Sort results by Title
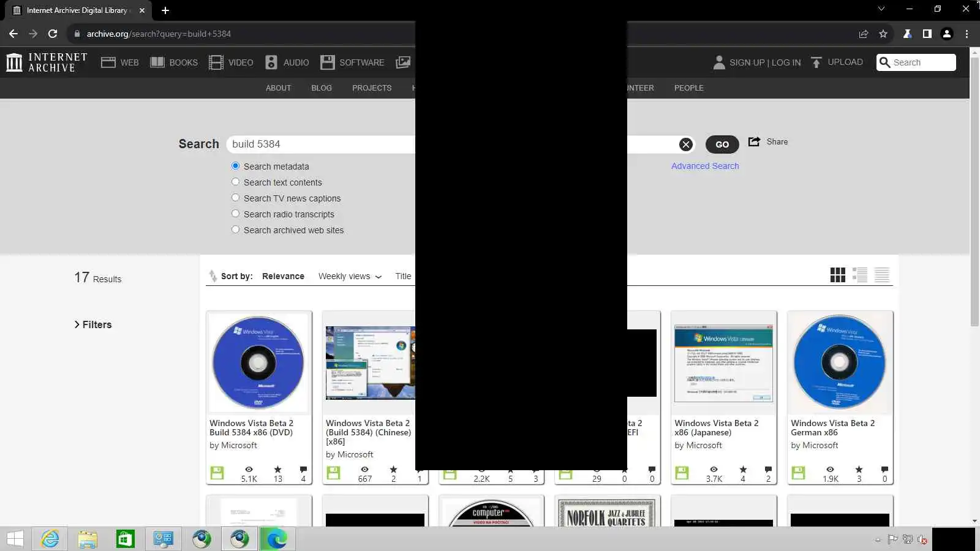 click(403, 276)
